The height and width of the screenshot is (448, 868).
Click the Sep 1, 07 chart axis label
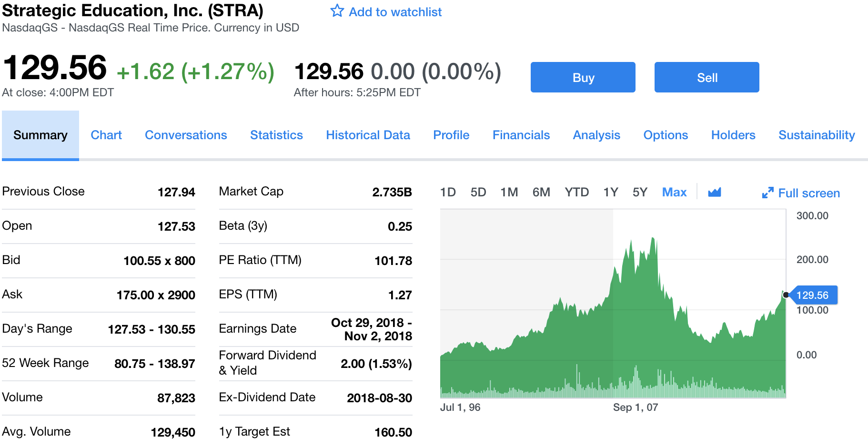635,407
